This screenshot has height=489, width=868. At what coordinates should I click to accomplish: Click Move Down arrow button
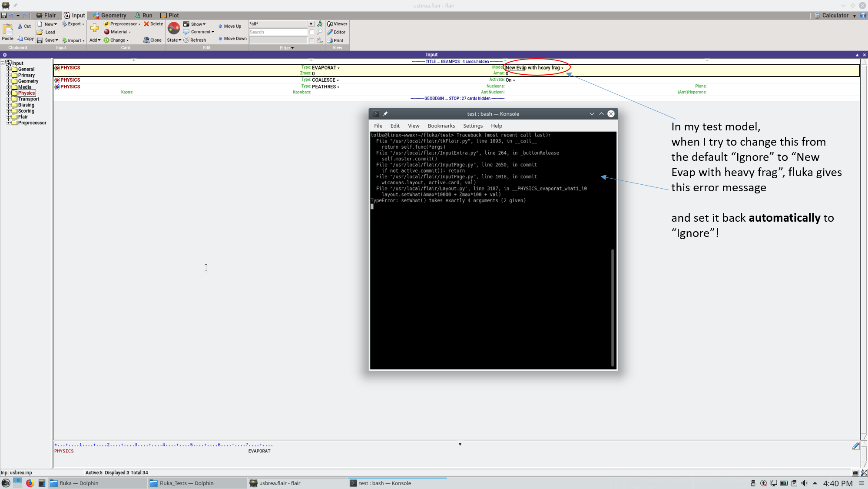[232, 38]
